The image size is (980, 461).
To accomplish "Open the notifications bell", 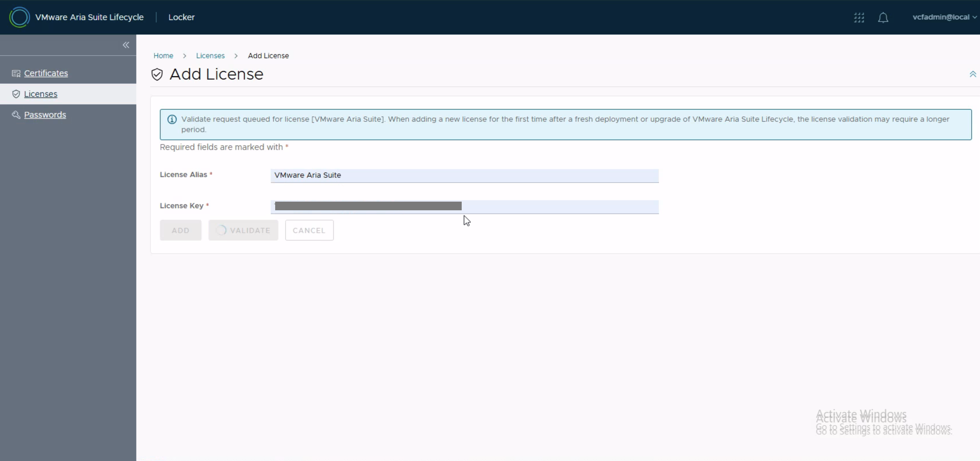I will (883, 18).
